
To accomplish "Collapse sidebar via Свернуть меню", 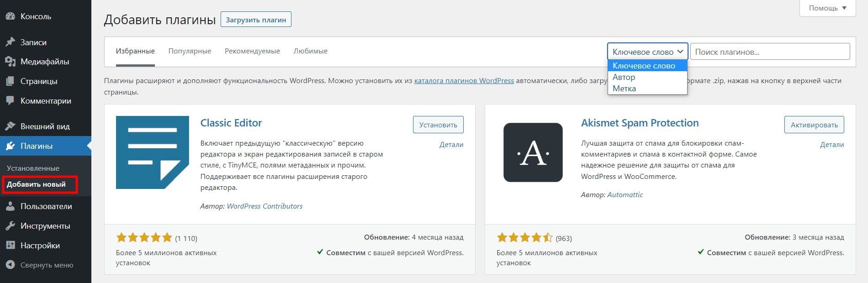I will click(x=46, y=265).
